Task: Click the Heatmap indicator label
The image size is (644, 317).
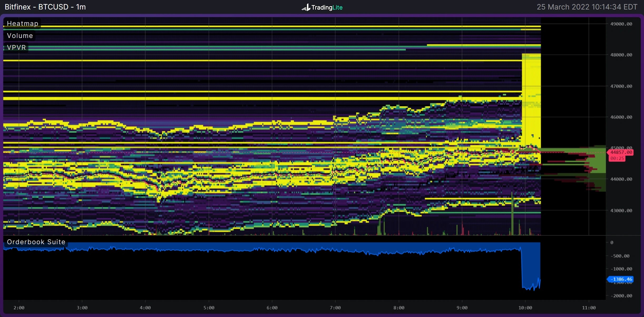Action: pos(23,23)
